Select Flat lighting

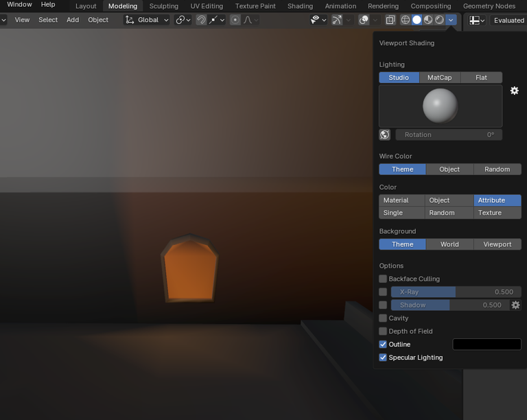click(481, 78)
